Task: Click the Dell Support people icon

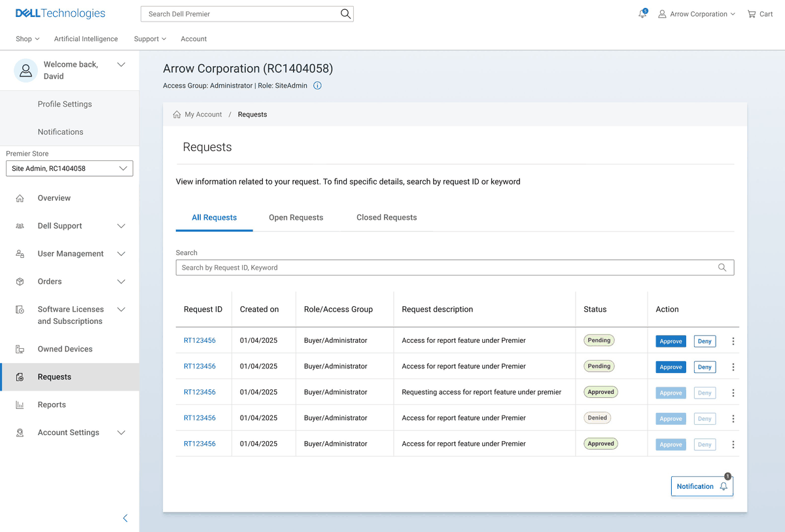Action: pos(20,226)
